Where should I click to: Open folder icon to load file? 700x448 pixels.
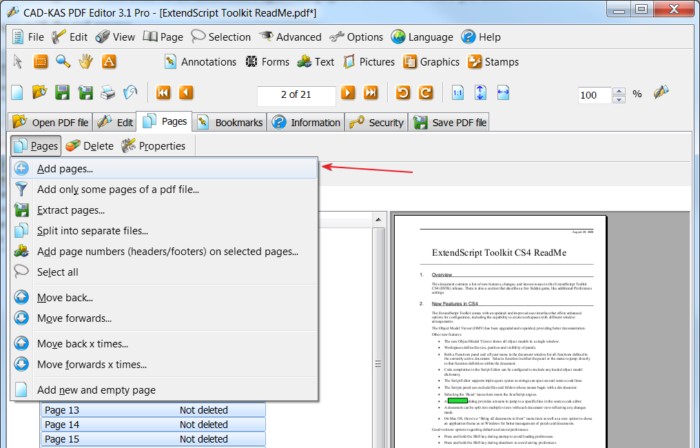pyautogui.click(x=39, y=93)
